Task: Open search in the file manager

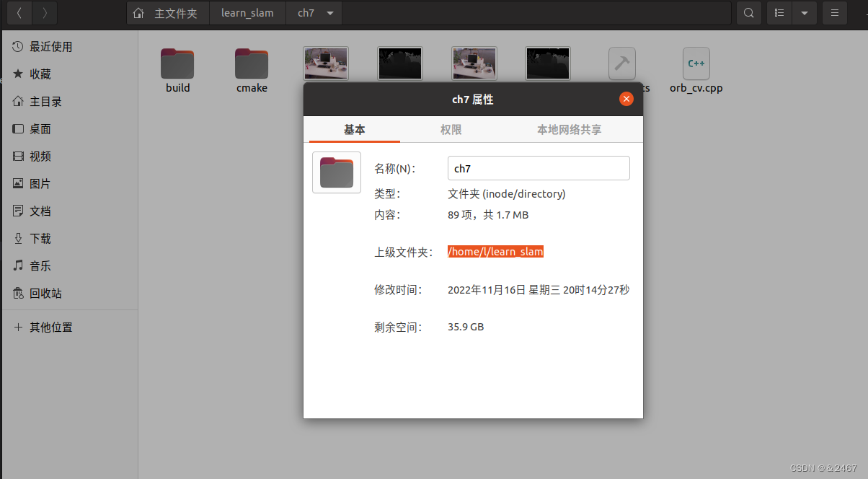Action: click(748, 12)
